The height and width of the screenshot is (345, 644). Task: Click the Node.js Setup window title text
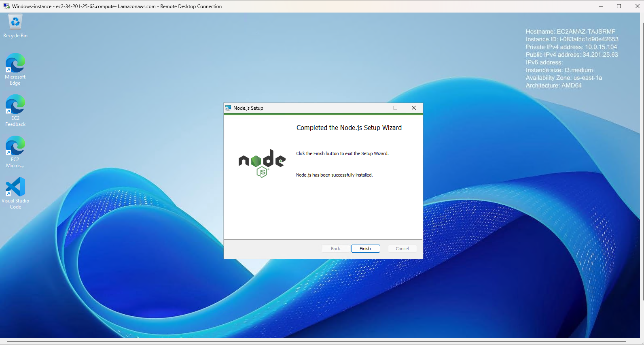[x=248, y=108]
